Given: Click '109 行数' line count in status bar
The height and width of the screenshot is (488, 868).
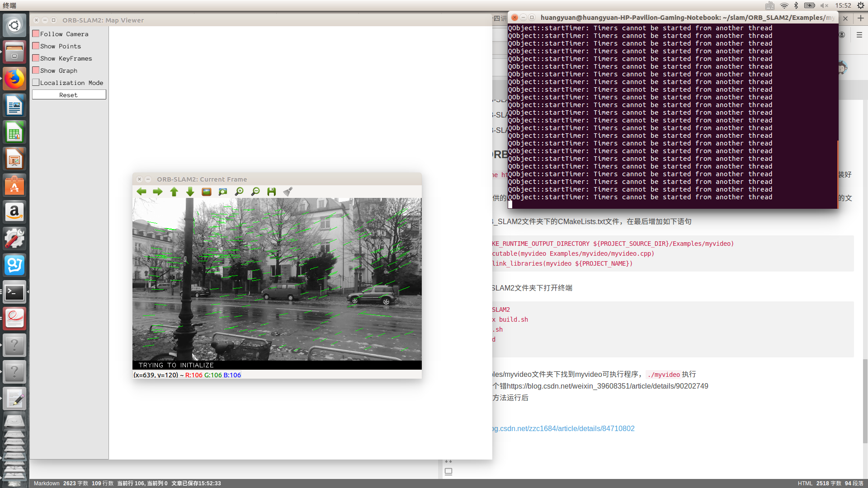Looking at the screenshot, I should point(103,483).
